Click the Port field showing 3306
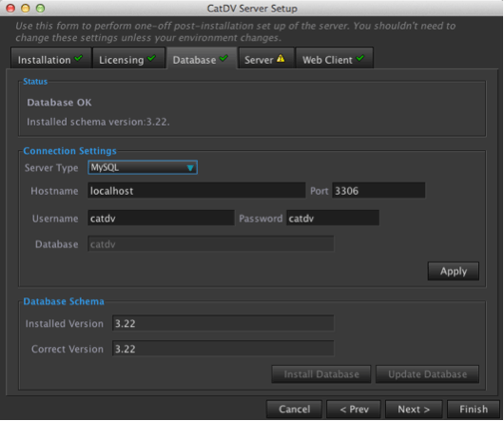Viewport: 504px width, 421px height. click(378, 191)
